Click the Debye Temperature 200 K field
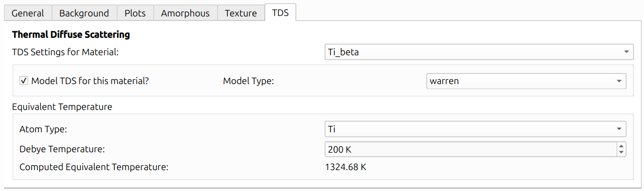Screen dimensions: 644x191 pos(470,149)
